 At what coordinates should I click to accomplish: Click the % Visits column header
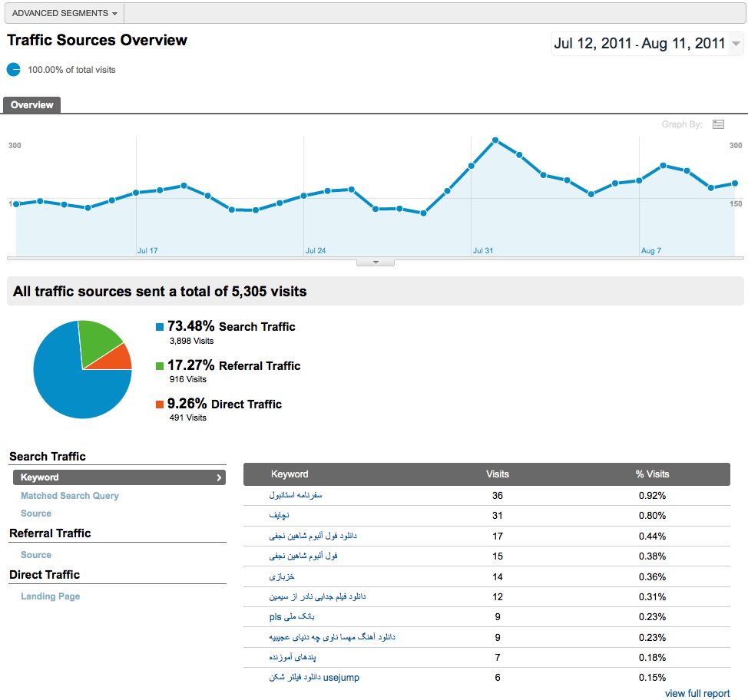[x=652, y=474]
